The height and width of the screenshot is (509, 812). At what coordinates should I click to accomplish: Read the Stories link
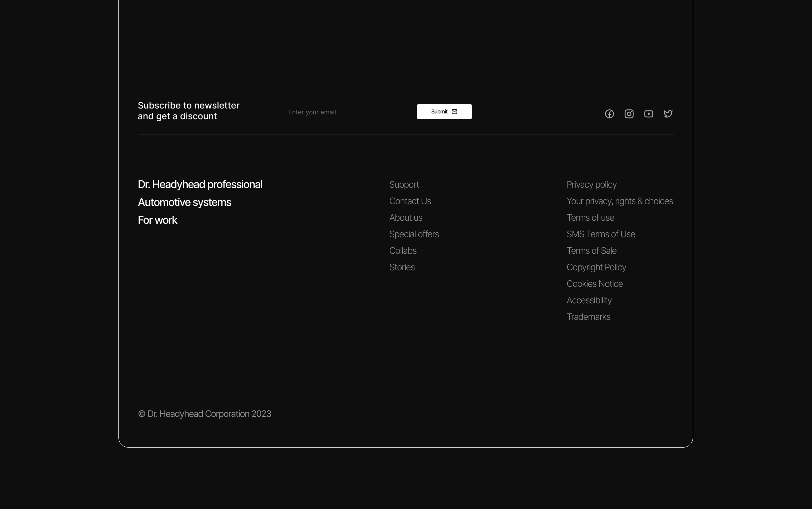pos(402,267)
